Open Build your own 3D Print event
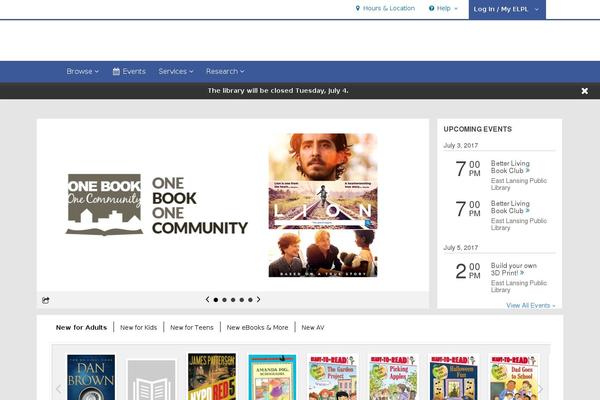The image size is (600, 400). click(x=514, y=269)
